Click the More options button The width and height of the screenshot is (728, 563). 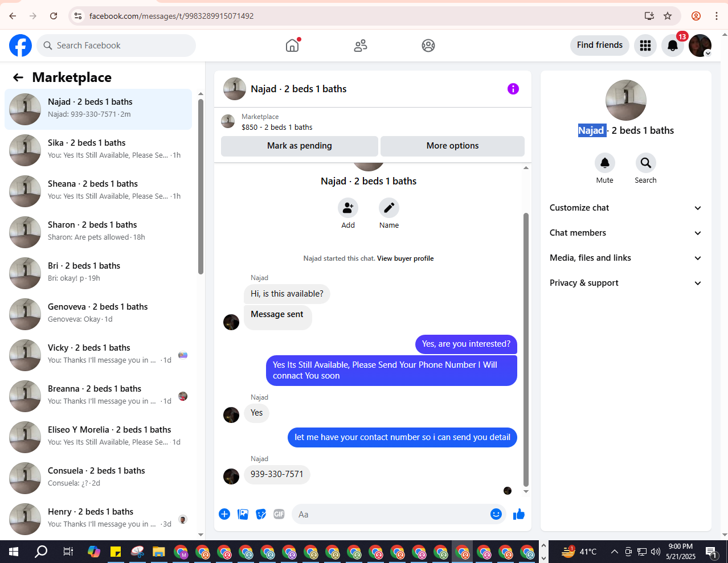453,146
